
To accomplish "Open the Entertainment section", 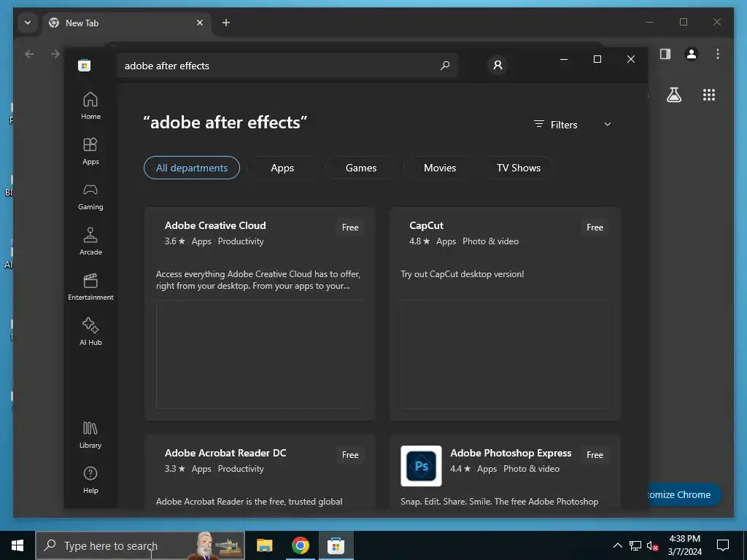I will click(90, 287).
